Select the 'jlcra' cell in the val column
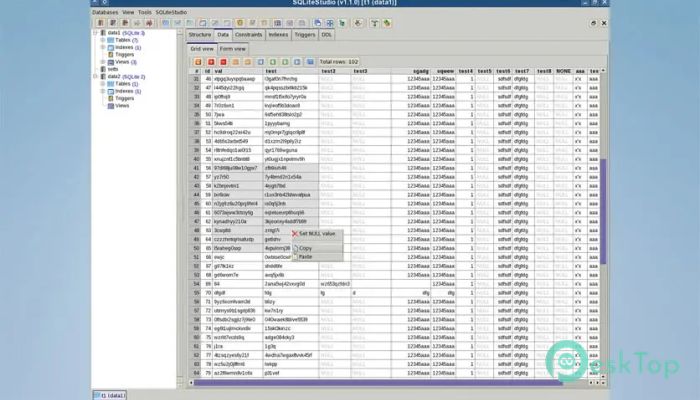The width and height of the screenshot is (700, 400). pyautogui.click(x=238, y=346)
